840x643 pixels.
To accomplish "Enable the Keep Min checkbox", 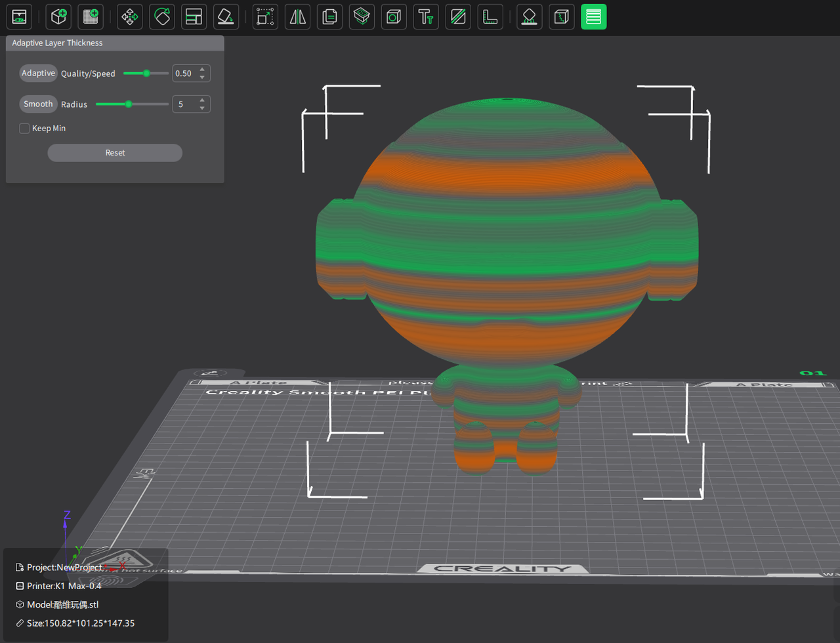I will tap(25, 129).
